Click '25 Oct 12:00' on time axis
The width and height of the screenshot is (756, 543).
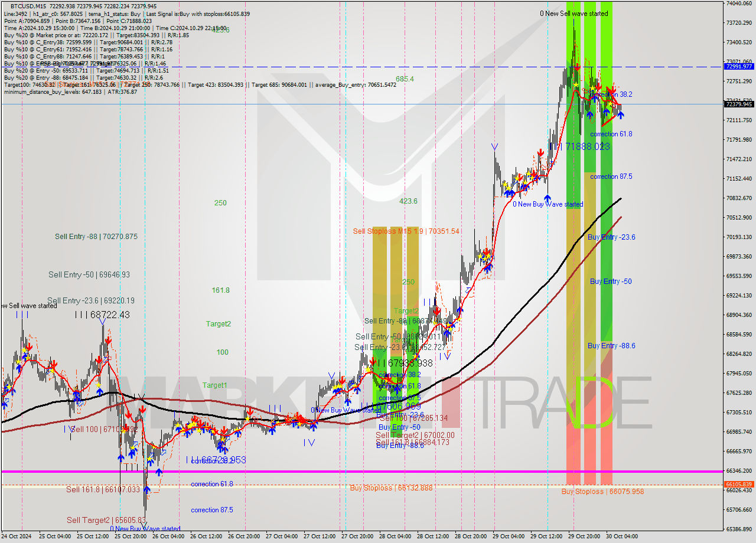tap(93, 537)
